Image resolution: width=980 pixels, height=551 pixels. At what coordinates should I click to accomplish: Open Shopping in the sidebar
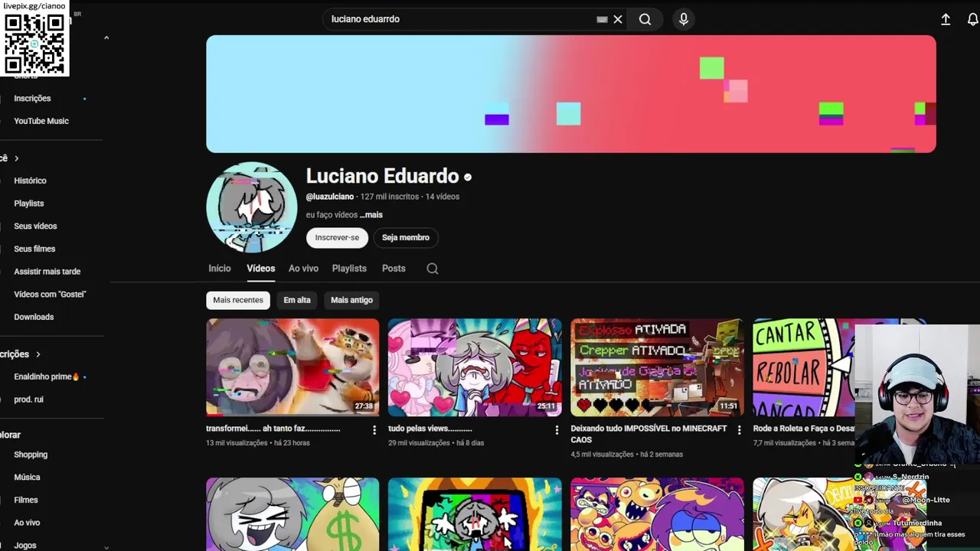(31, 455)
